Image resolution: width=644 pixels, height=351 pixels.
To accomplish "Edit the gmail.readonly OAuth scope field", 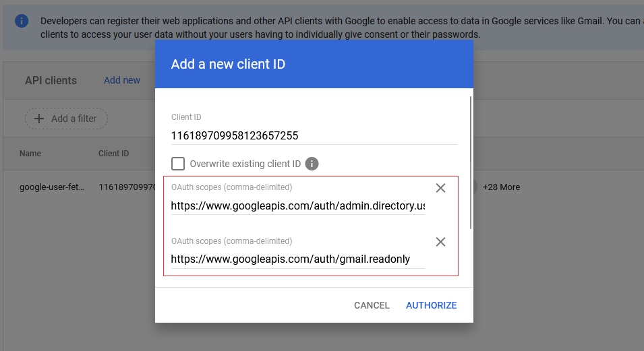I will pos(297,259).
